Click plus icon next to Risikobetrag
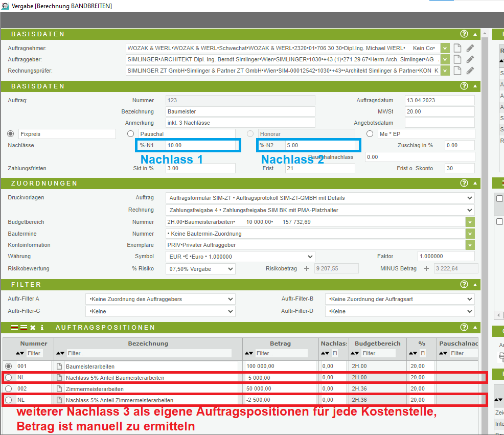Image resolution: width=504 pixels, height=435 pixels. pos(307,268)
